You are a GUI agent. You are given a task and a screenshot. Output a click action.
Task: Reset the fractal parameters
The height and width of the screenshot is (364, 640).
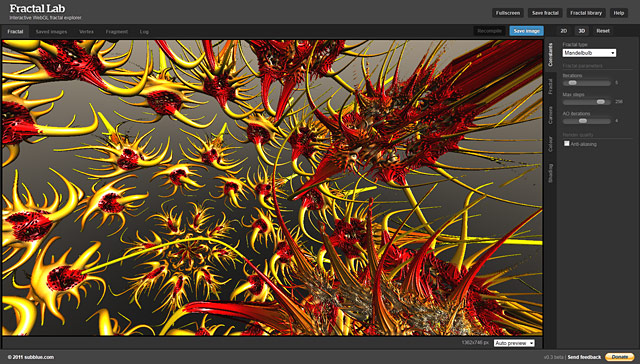(603, 31)
